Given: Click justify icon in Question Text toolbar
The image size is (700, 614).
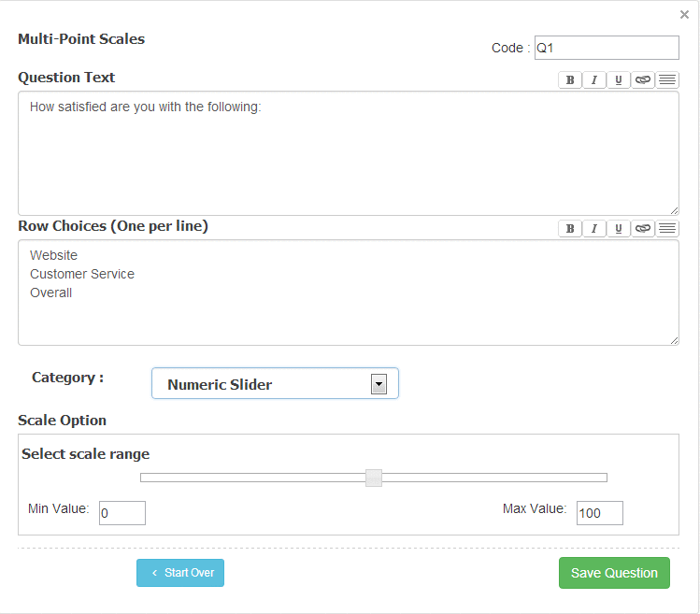Looking at the screenshot, I should [667, 80].
